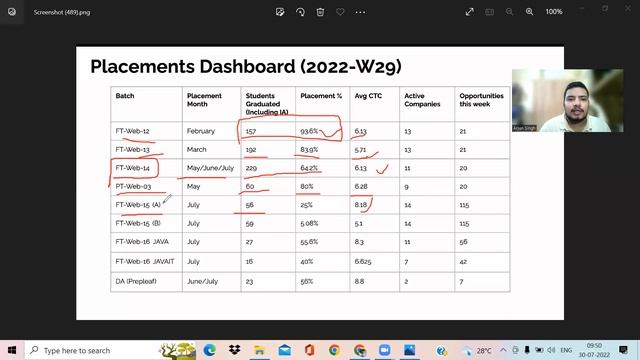Switch to Zoom in the taskbar

[384, 350]
